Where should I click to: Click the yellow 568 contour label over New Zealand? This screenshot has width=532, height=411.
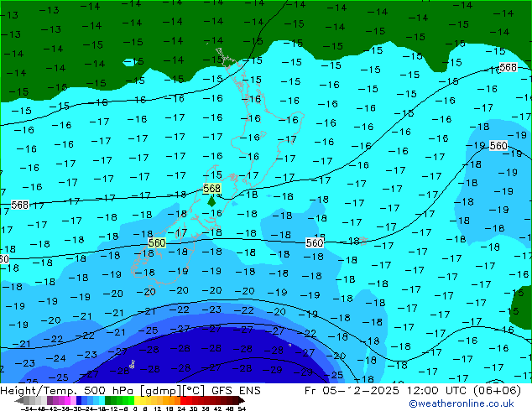(211, 188)
